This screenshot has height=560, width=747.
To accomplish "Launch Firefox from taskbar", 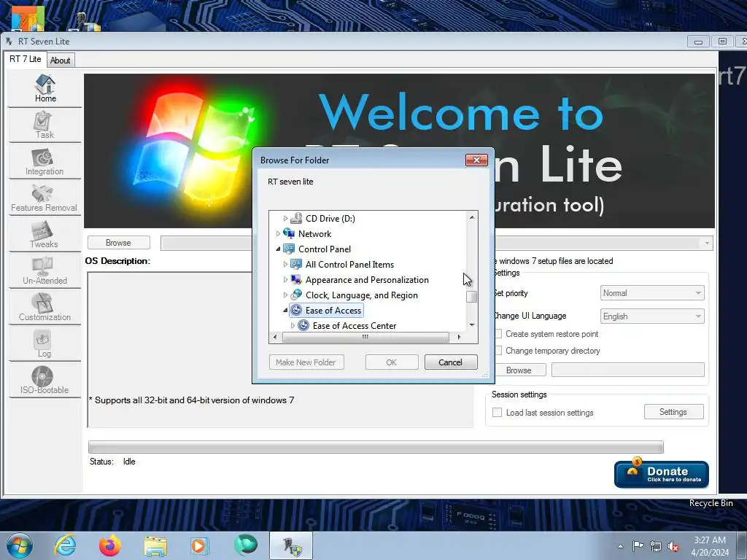I will [x=110, y=545].
